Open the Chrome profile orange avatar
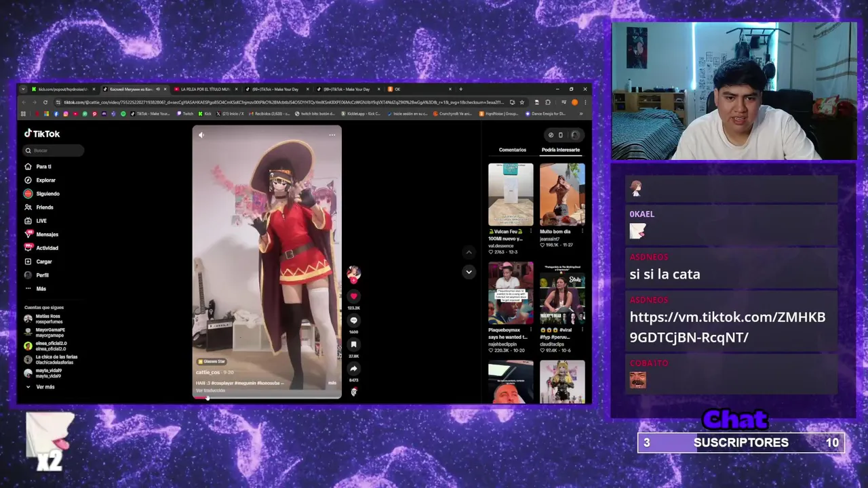Screen dimensions: 868x488 point(574,102)
